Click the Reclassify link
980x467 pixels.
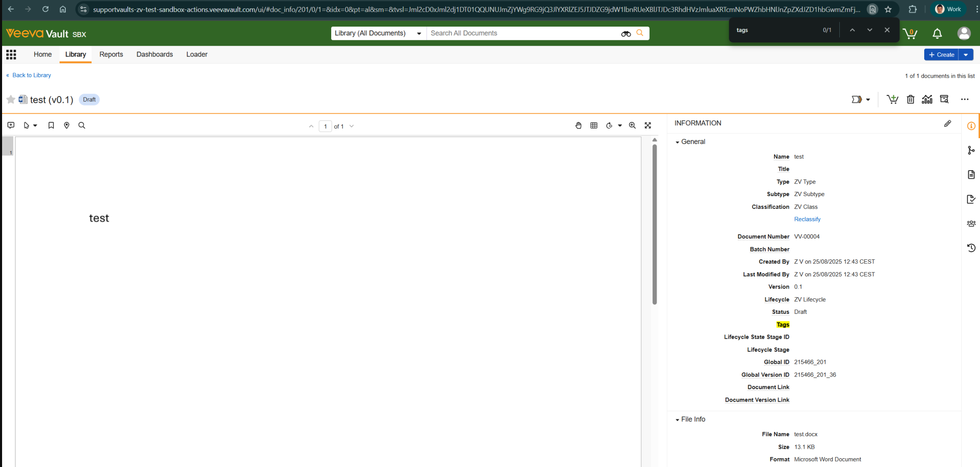pos(807,219)
